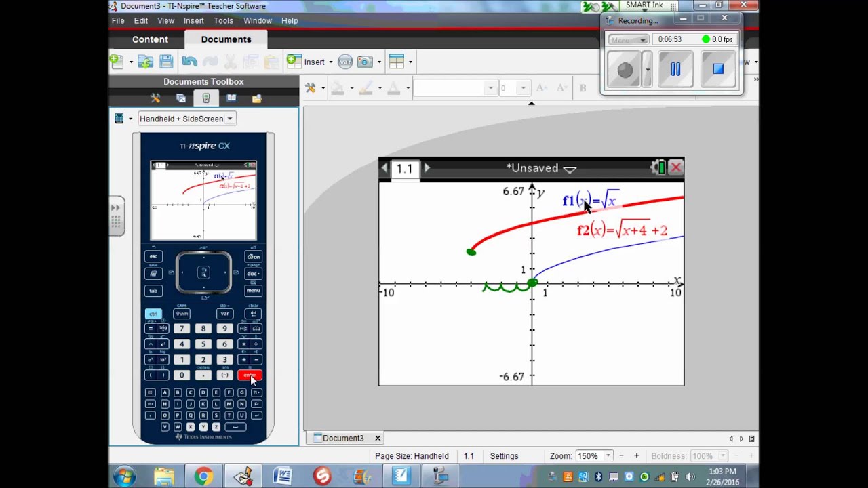
Task: Undo the last action
Action: click(189, 62)
